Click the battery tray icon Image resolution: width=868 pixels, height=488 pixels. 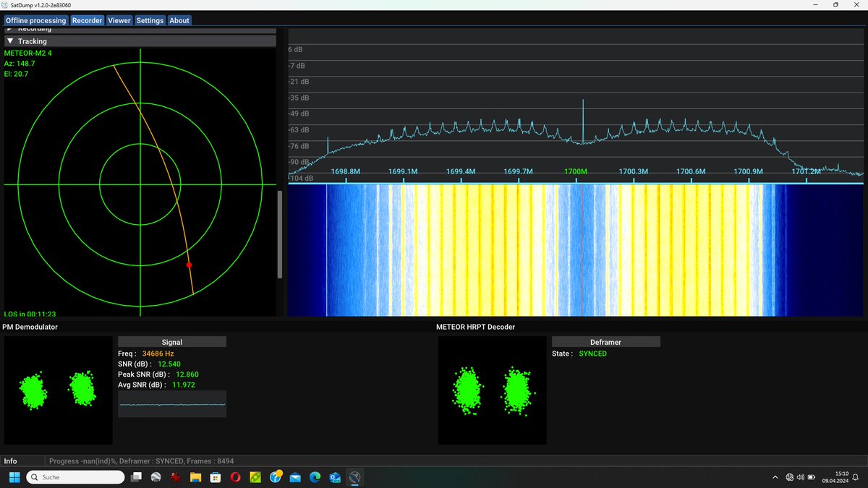[x=812, y=477]
